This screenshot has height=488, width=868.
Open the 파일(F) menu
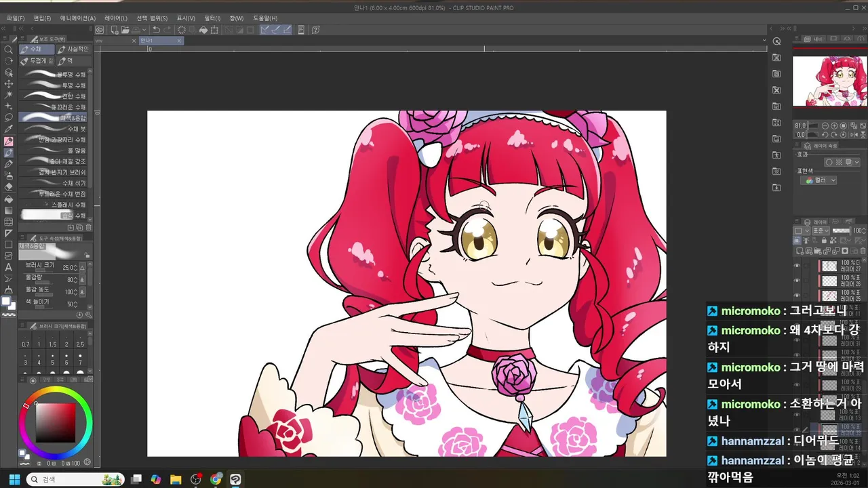tap(15, 18)
